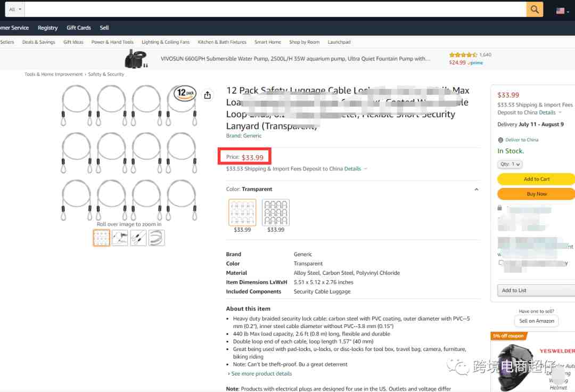
Task: Click the Add to List button
Action: [x=536, y=290]
